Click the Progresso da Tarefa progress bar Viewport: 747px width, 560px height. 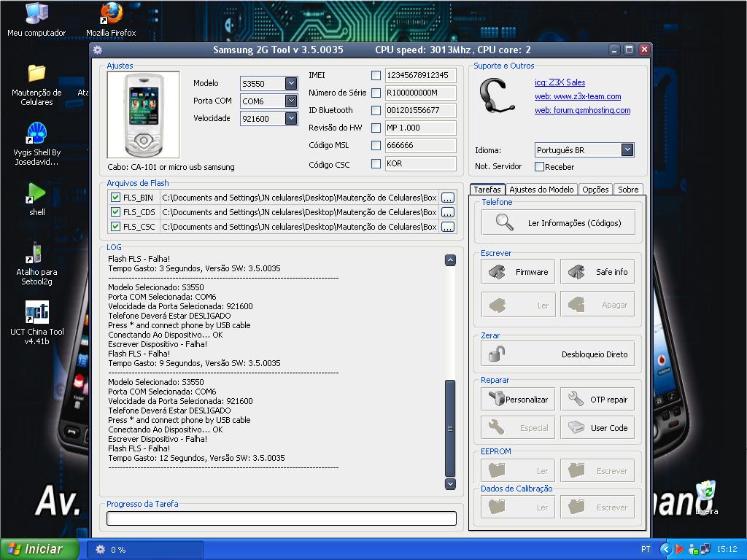point(282,518)
